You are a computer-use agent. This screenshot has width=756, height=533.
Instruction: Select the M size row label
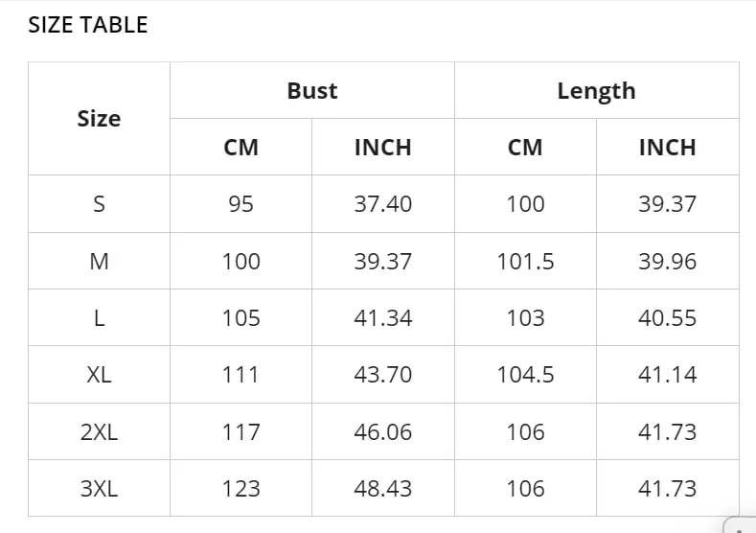(x=99, y=262)
